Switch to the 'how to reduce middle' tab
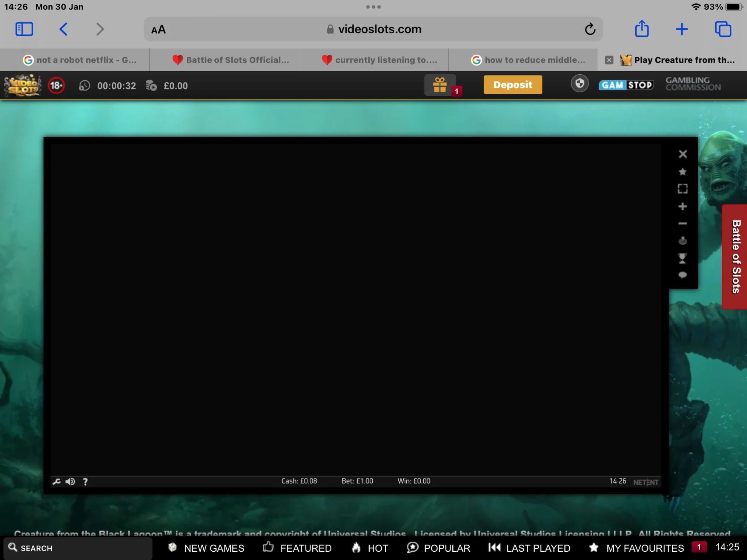 click(523, 60)
